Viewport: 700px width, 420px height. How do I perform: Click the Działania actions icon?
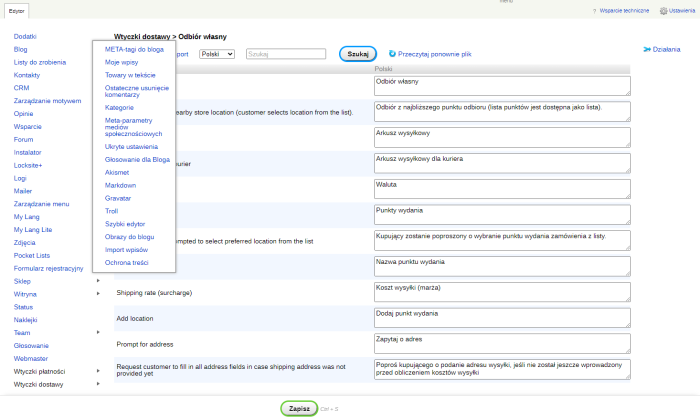[646, 49]
